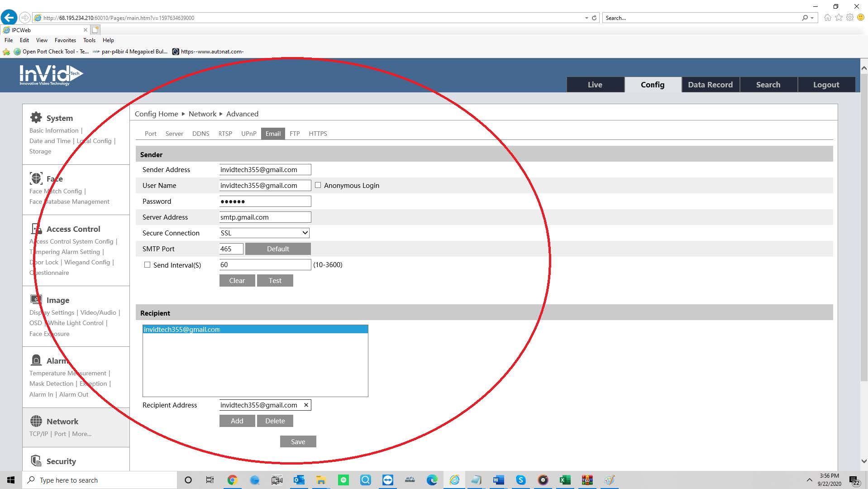Click the SMTP Port input field
868x489 pixels.
point(231,249)
